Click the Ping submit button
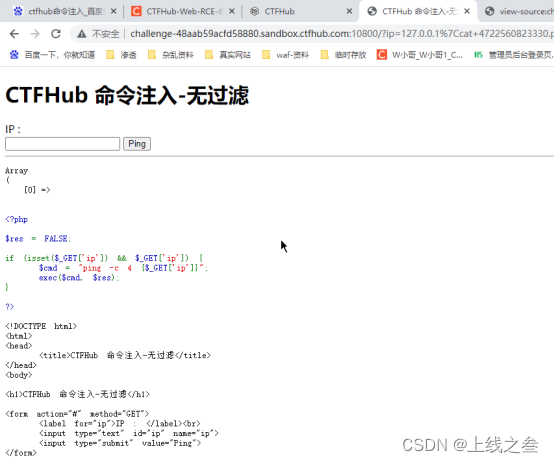The height and width of the screenshot is (463, 554). [x=137, y=144]
